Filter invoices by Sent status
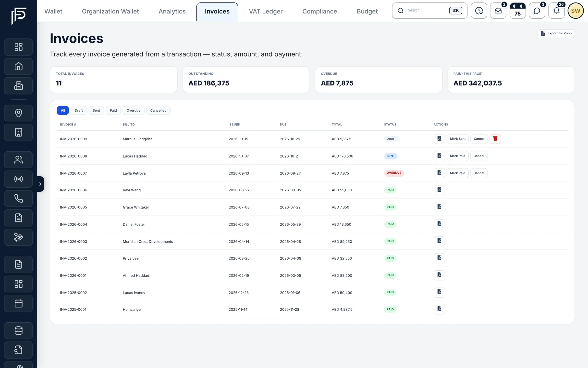588x368 pixels. pos(96,110)
